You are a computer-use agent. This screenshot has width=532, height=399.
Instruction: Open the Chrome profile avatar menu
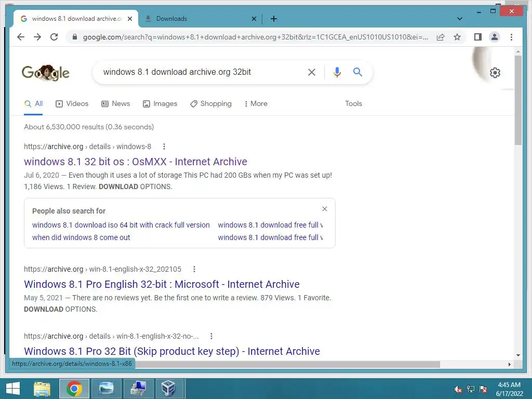click(x=495, y=37)
